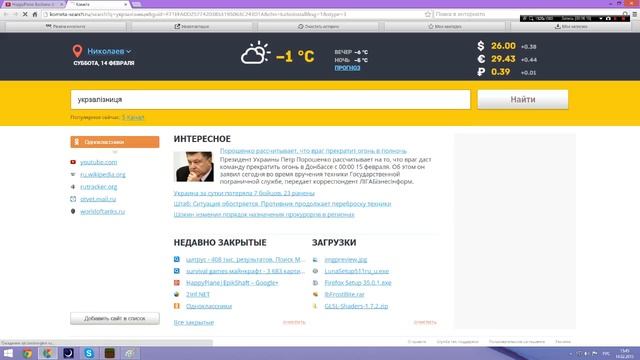This screenshot has width=640, height=360.
Task: Open Minecraft icon in the taskbar
Action: [109, 353]
